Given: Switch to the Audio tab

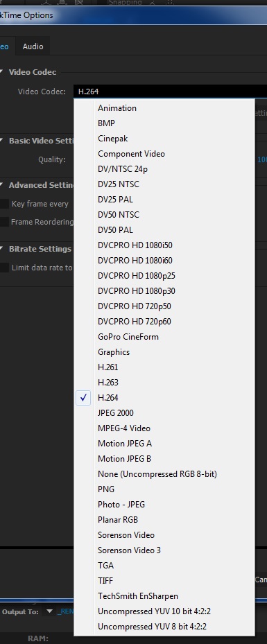Looking at the screenshot, I should (33, 46).
